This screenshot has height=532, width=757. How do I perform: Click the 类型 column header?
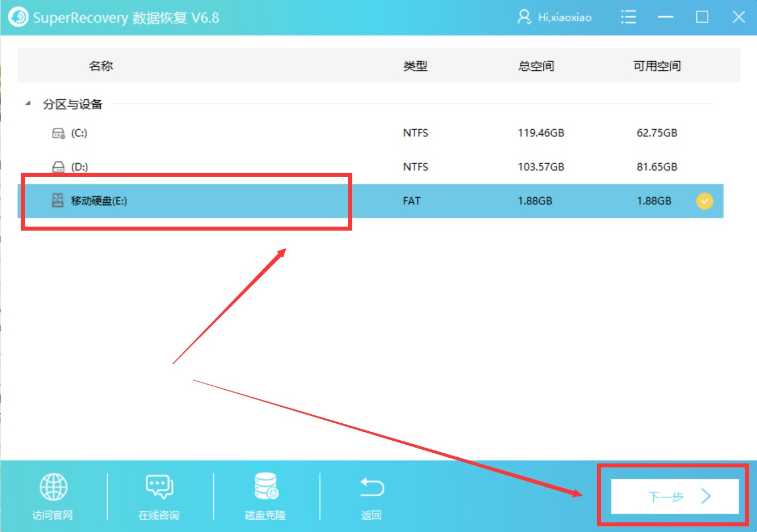point(415,66)
